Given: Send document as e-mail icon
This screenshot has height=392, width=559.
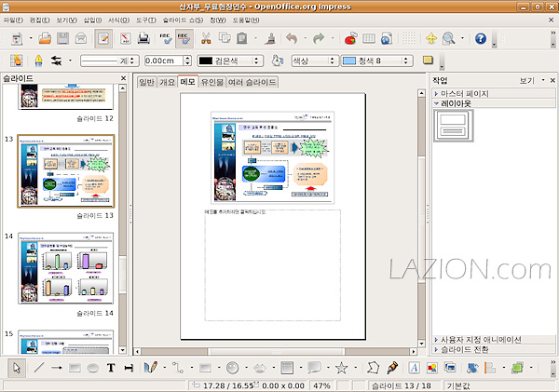Looking at the screenshot, I should [x=81, y=38].
